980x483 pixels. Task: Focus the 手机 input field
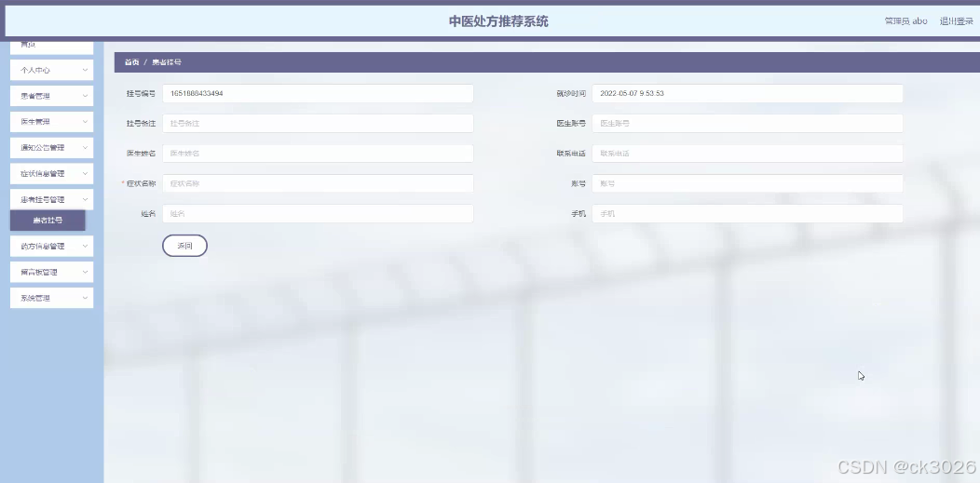pyautogui.click(x=747, y=213)
